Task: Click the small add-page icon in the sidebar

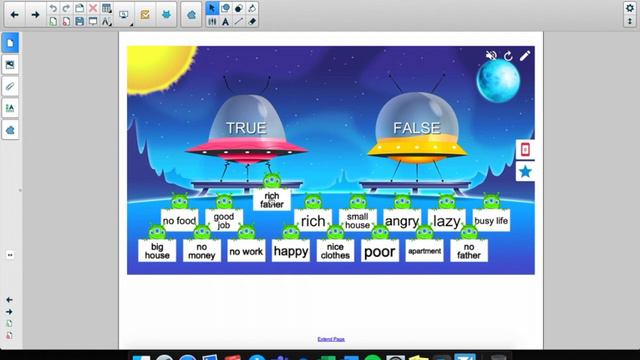Action: 9,324
